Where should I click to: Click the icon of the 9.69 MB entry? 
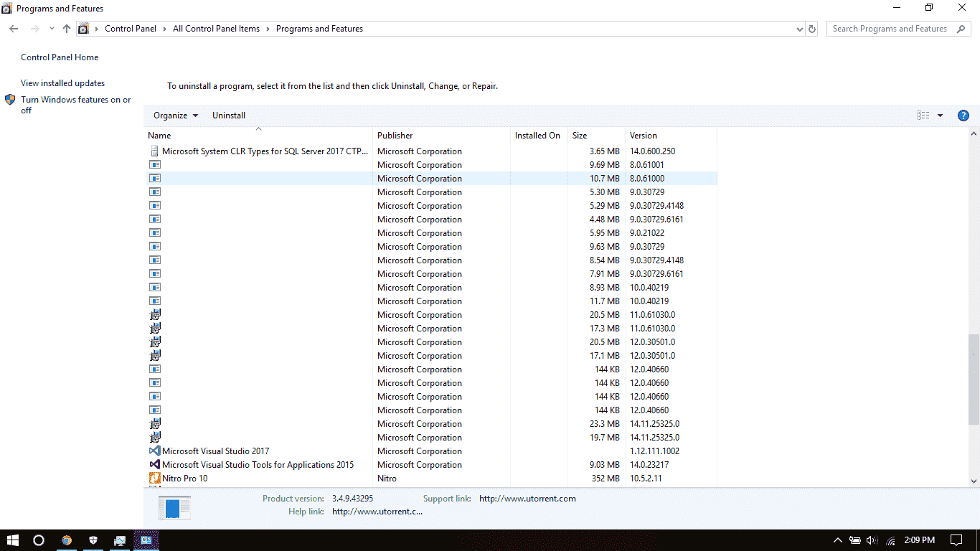pos(154,165)
